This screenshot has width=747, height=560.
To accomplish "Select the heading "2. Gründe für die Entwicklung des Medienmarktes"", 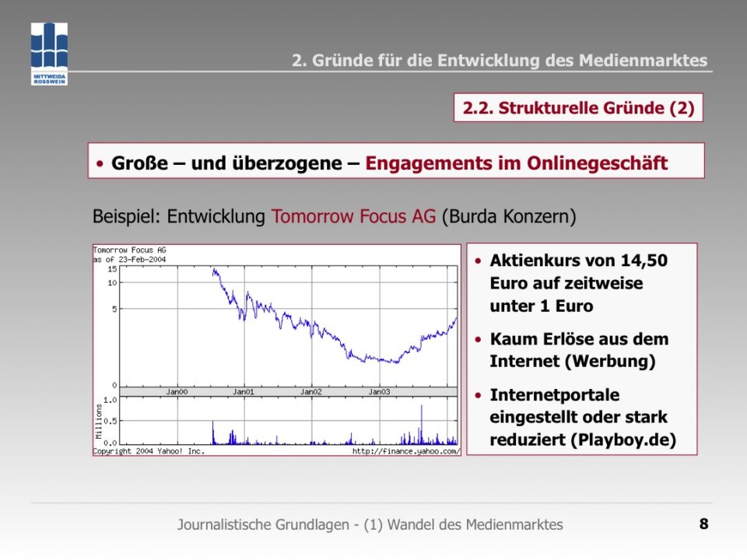I will click(x=500, y=61).
